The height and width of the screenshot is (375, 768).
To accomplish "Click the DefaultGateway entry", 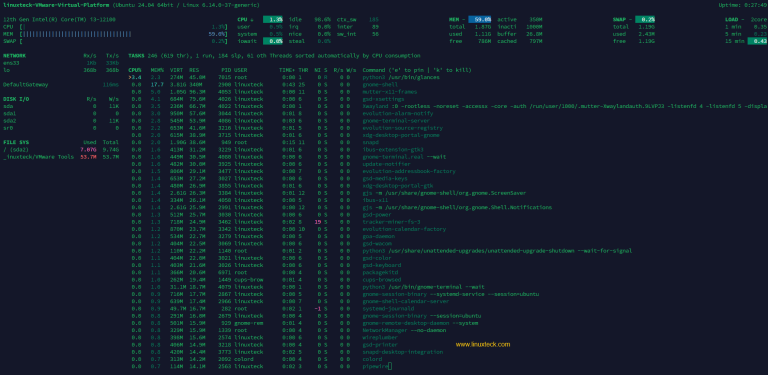I will 25,85.
